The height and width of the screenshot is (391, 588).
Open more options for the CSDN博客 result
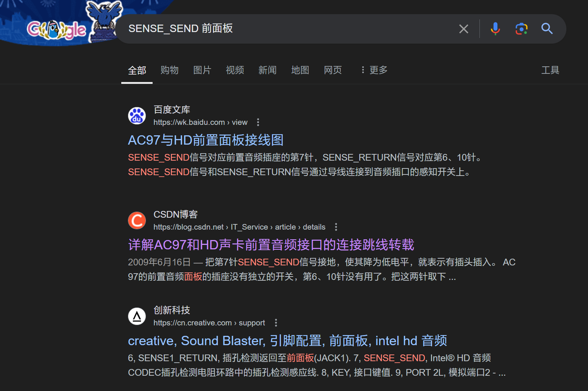[x=336, y=227]
